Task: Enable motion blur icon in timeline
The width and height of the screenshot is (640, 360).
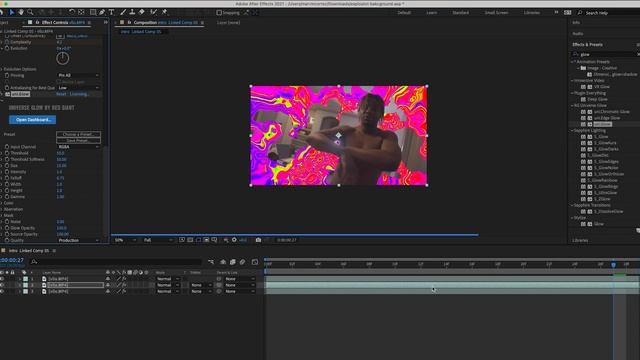Action: (x=242, y=262)
